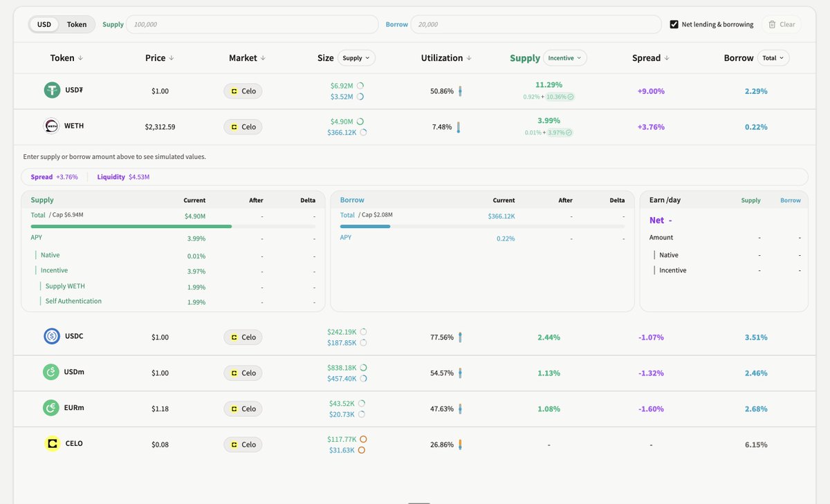
Task: Expand the USDC row details
Action: (x=415, y=337)
